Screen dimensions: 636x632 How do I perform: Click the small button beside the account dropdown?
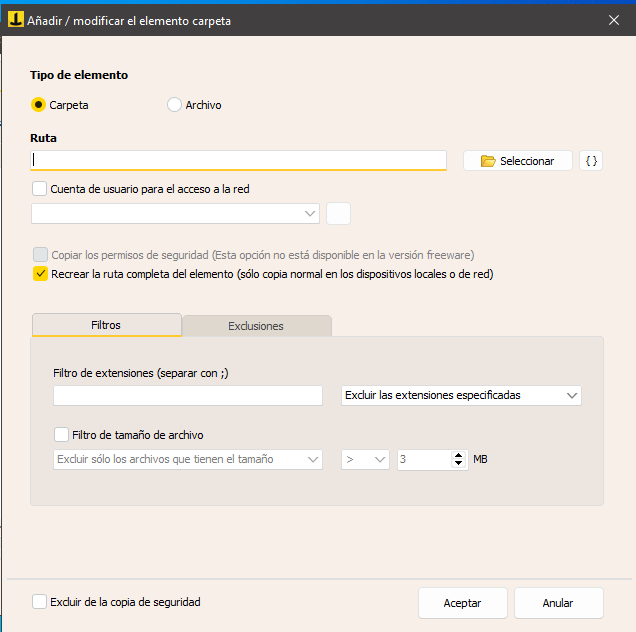tap(339, 213)
